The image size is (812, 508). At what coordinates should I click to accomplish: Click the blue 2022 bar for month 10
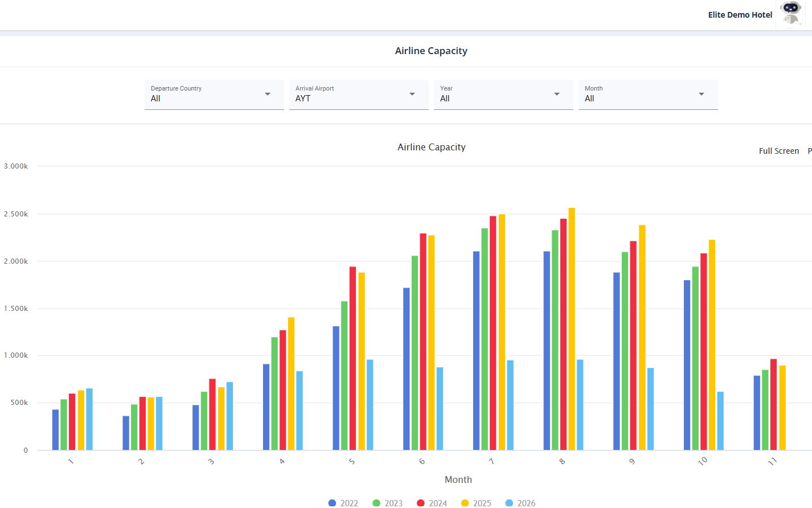pyautogui.click(x=687, y=365)
